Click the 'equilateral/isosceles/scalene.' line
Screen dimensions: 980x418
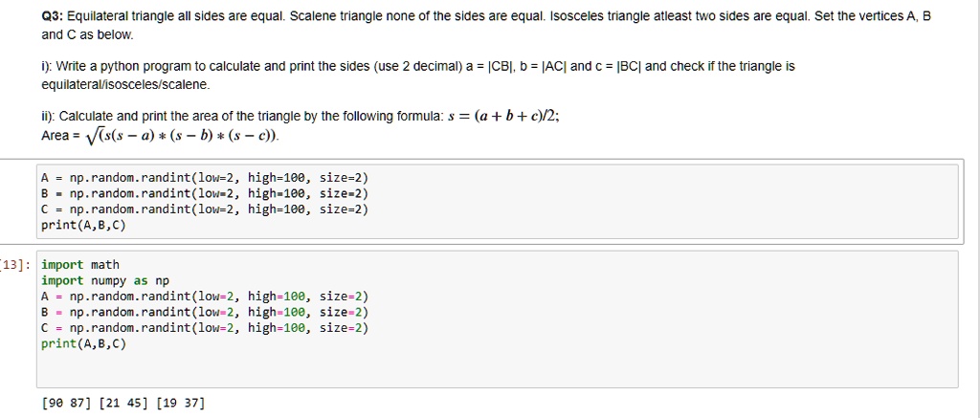125,84
